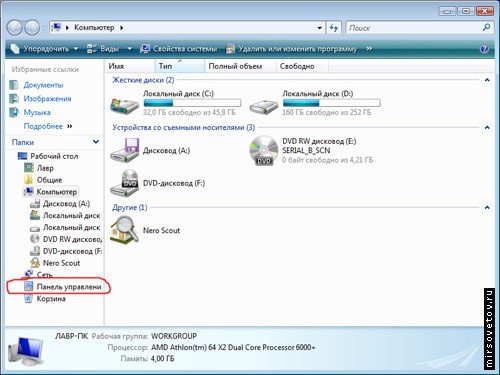
Task: Click the '4,00 ГБ' memory value
Action: click(162, 359)
